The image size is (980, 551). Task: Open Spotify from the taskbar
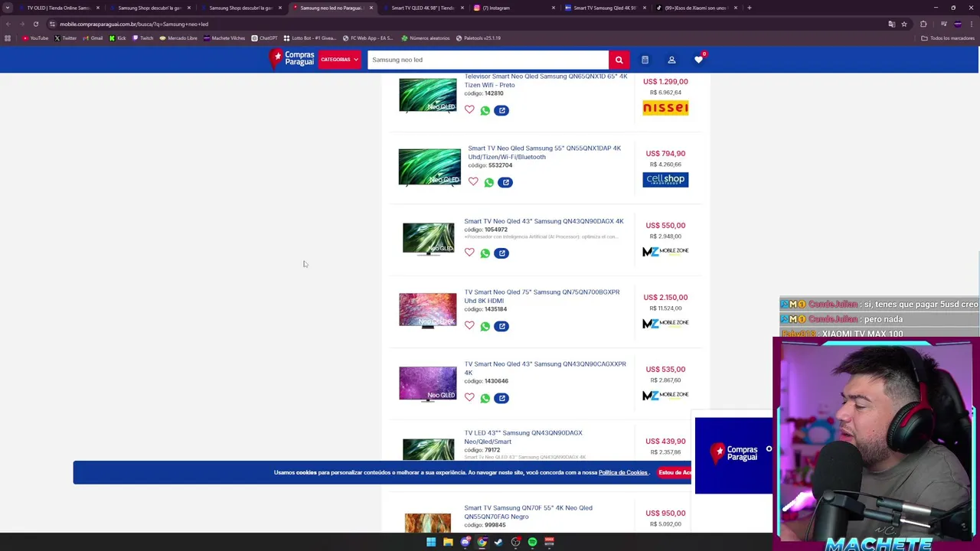coord(532,542)
